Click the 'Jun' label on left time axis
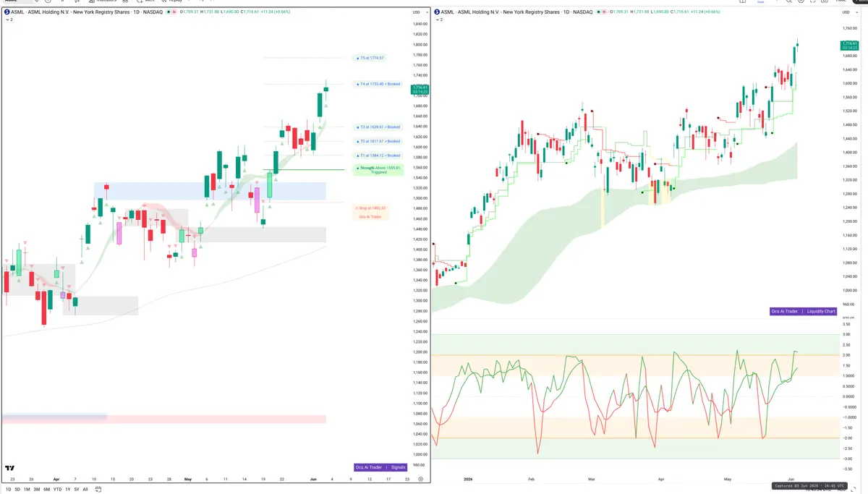The height and width of the screenshot is (494, 868). tap(312, 479)
